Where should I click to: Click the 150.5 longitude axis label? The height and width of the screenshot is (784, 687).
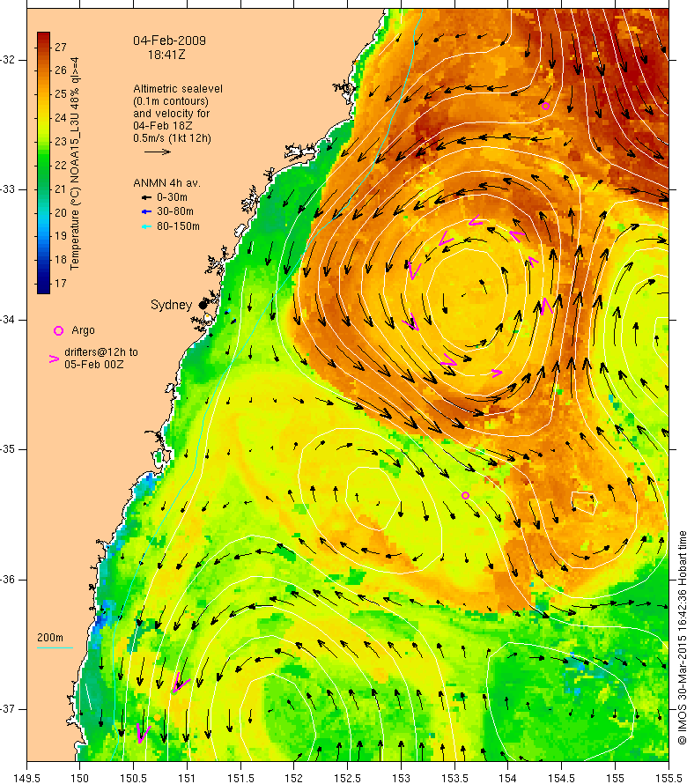pyautogui.click(x=134, y=778)
